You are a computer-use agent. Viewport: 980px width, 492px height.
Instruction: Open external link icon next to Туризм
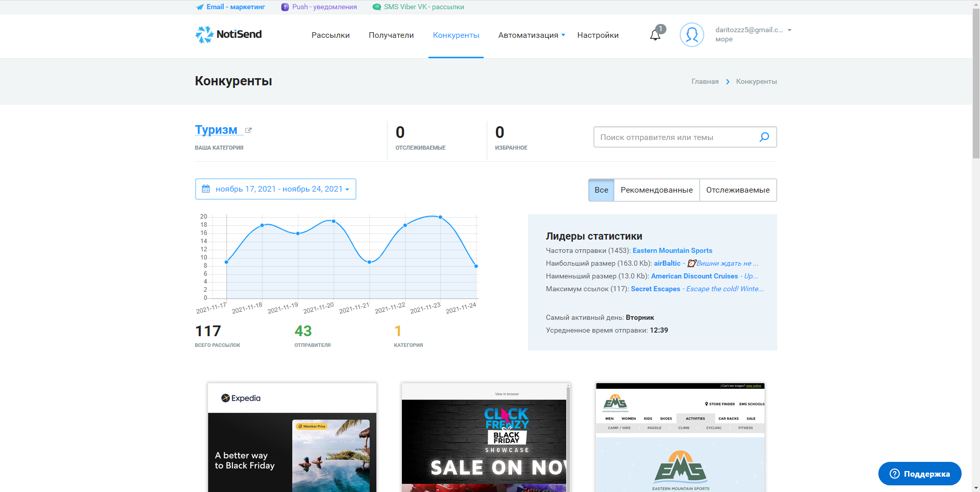point(248,130)
